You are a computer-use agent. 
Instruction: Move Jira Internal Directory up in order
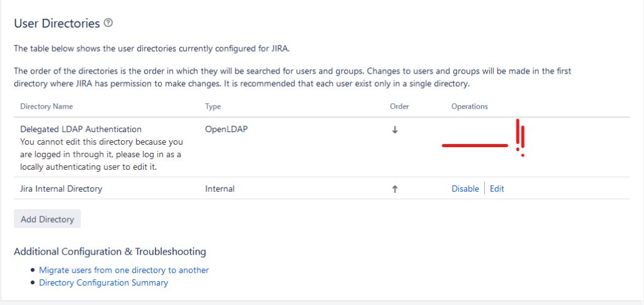point(395,189)
